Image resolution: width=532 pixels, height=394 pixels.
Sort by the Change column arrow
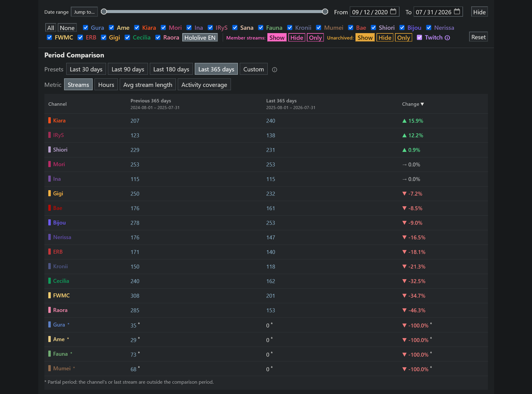[x=422, y=104]
